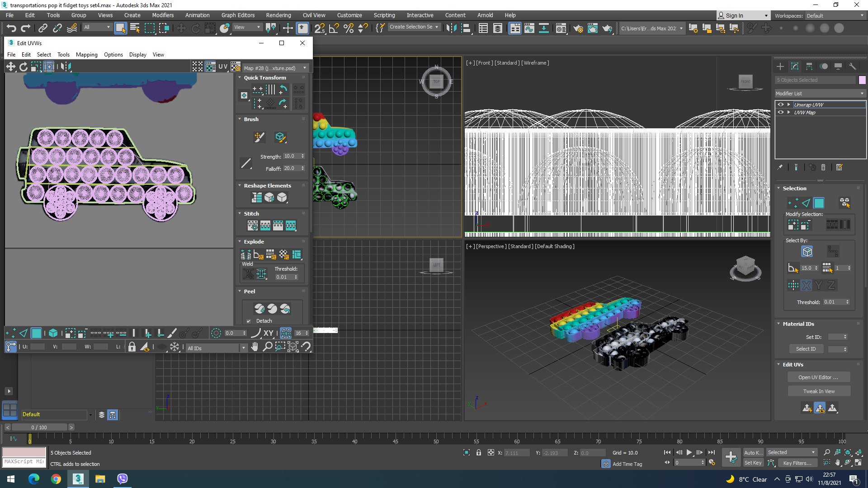Toggle the Detach checkbox under Peel
Screen dimensions: 868x488
(x=249, y=321)
